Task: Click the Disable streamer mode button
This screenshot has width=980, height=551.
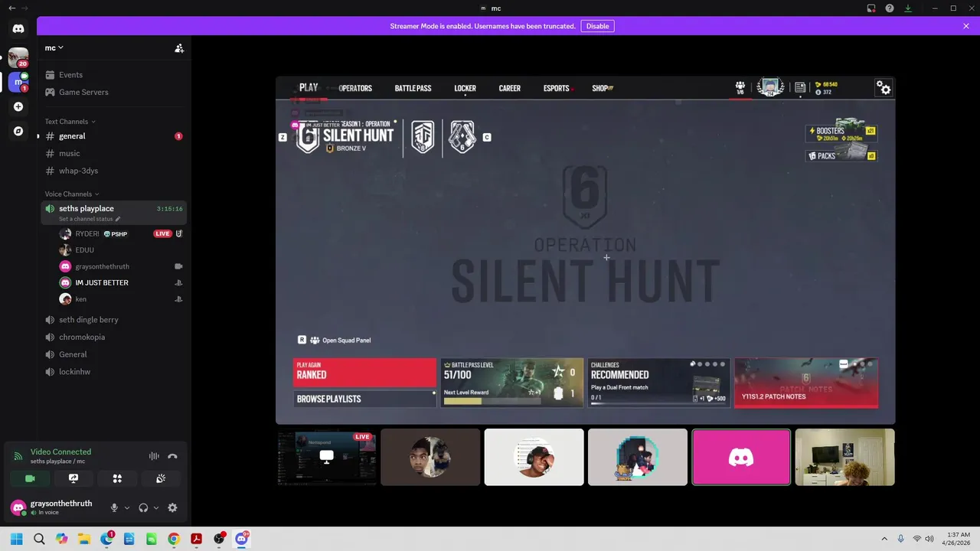Action: [597, 26]
